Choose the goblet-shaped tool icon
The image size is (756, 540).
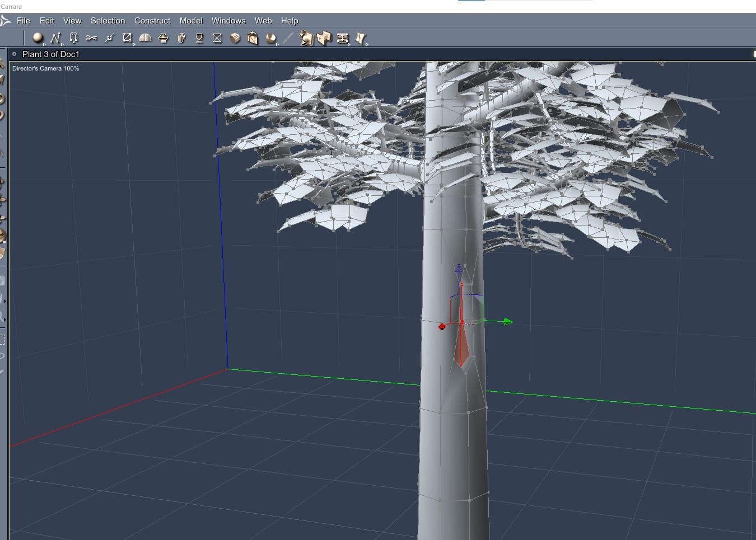(199, 38)
